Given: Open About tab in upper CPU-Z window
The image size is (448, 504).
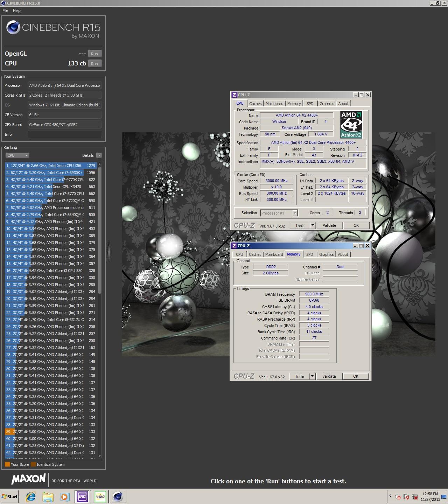Looking at the screenshot, I should [343, 104].
